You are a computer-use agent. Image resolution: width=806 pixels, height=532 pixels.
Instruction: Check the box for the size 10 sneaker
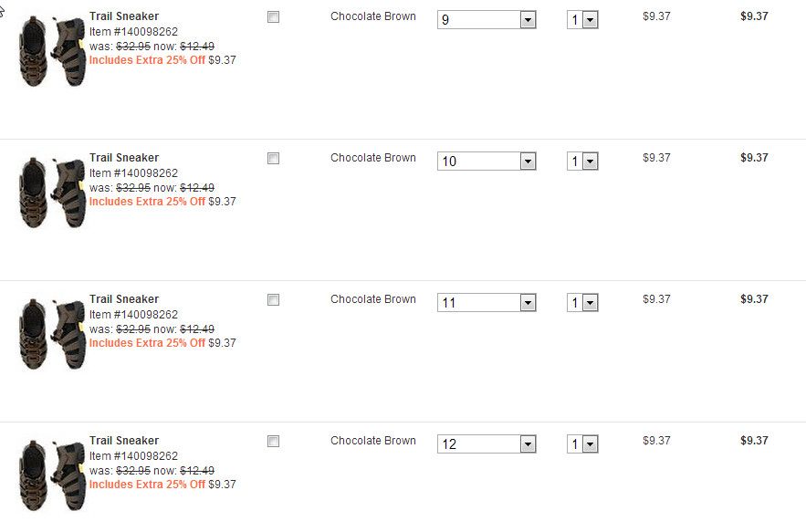(x=273, y=159)
